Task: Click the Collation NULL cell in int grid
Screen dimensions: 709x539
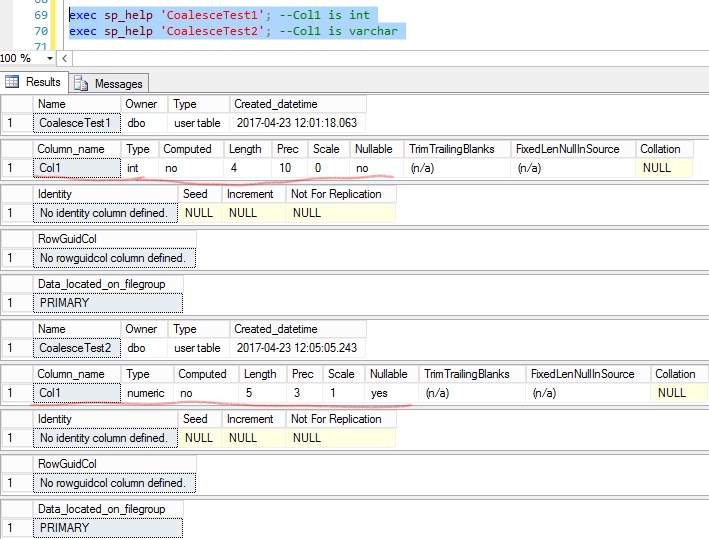Action: (x=663, y=168)
